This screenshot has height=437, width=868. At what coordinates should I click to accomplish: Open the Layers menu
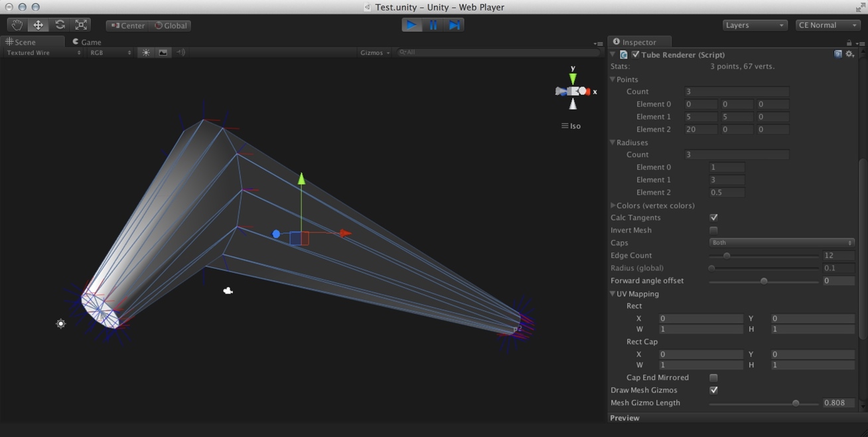coord(754,25)
